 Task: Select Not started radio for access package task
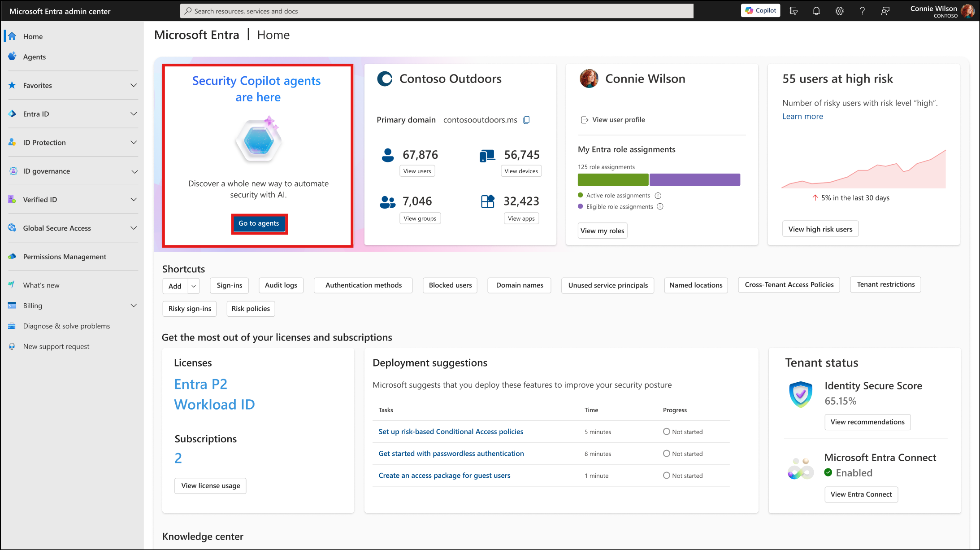point(667,476)
